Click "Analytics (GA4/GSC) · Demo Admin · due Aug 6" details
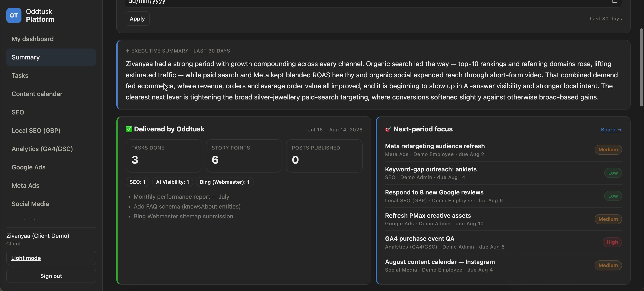The height and width of the screenshot is (291, 644). tap(445, 247)
